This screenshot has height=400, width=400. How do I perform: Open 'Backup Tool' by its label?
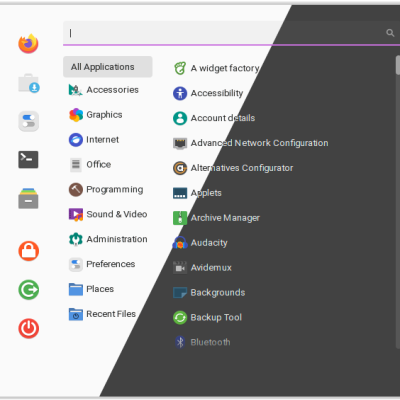pos(216,317)
